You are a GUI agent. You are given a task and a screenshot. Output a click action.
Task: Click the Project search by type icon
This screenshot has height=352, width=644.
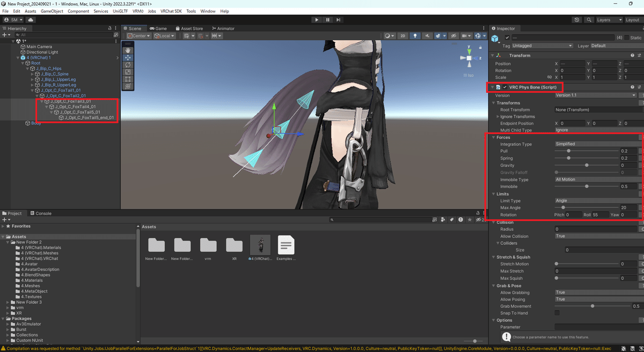pos(443,219)
